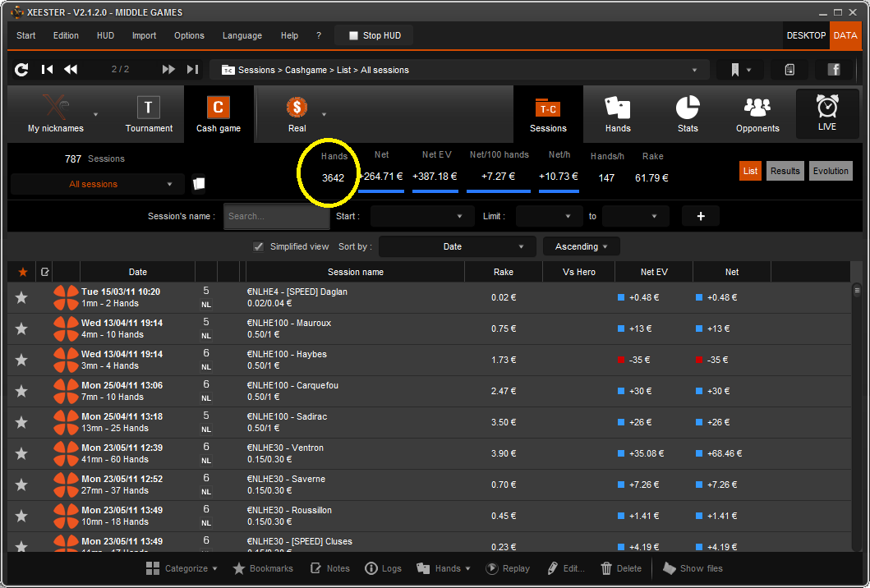Open the Limit from dropdown

point(550,216)
